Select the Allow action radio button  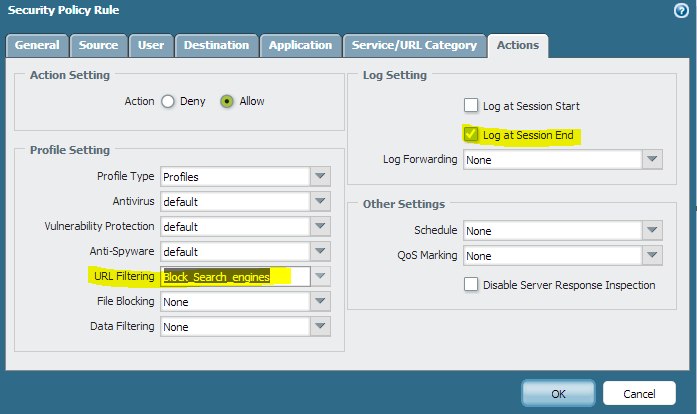227,101
